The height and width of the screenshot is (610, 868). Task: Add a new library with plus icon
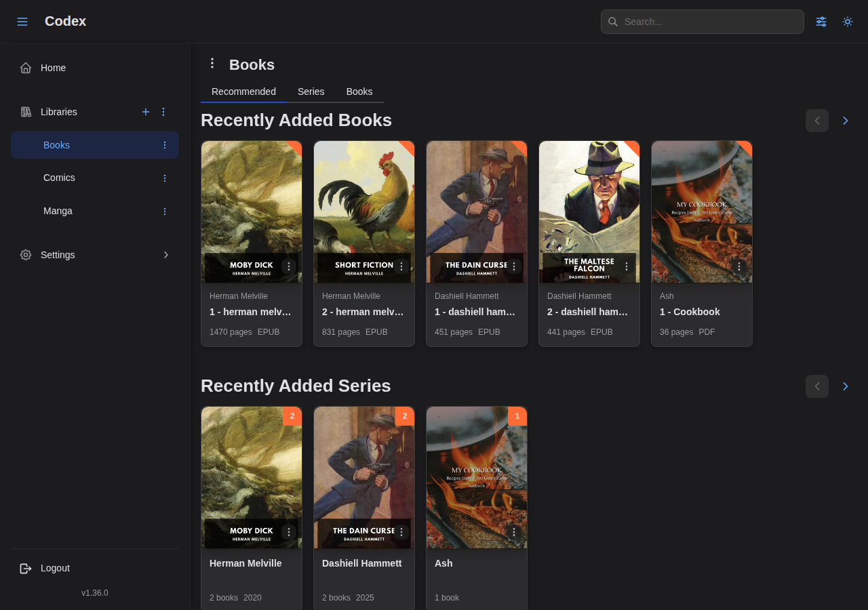coord(146,112)
